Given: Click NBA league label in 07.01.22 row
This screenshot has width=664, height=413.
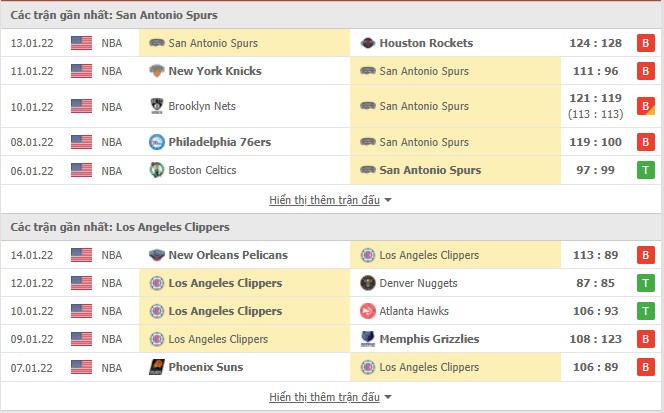Looking at the screenshot, I should click(113, 367).
